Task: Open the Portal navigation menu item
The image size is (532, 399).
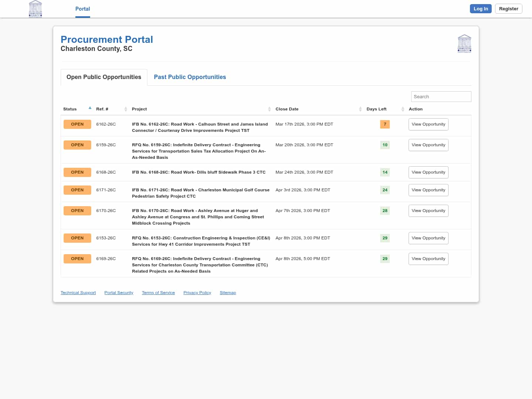Action: (x=82, y=9)
